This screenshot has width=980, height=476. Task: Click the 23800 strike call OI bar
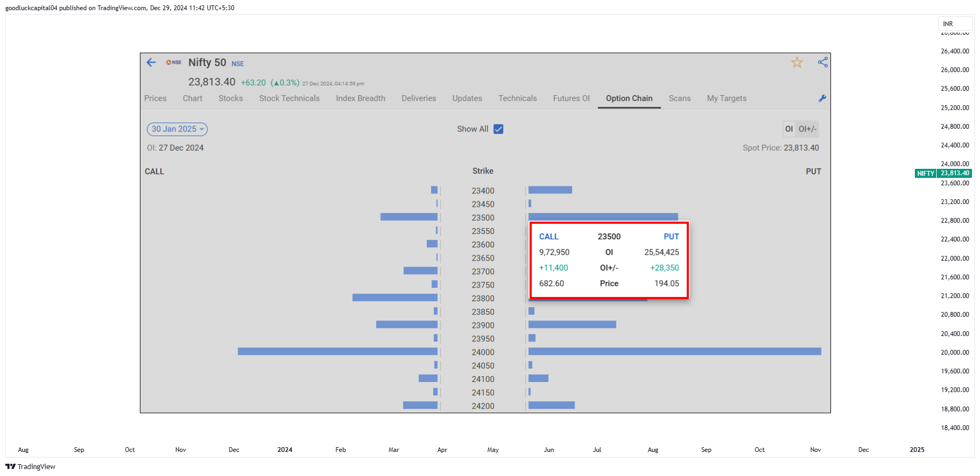pyautogui.click(x=395, y=298)
